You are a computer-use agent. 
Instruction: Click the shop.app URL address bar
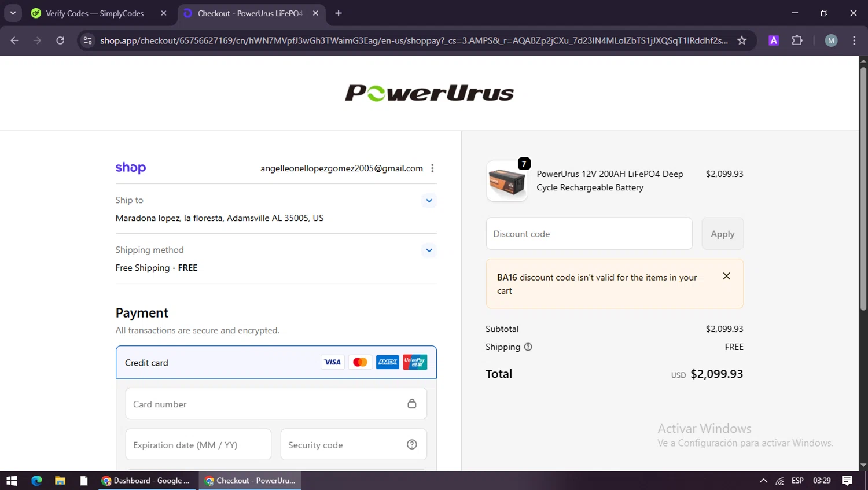click(x=414, y=40)
